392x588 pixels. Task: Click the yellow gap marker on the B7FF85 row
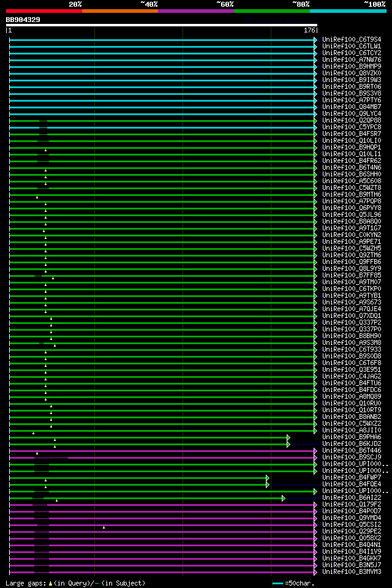tap(53, 278)
